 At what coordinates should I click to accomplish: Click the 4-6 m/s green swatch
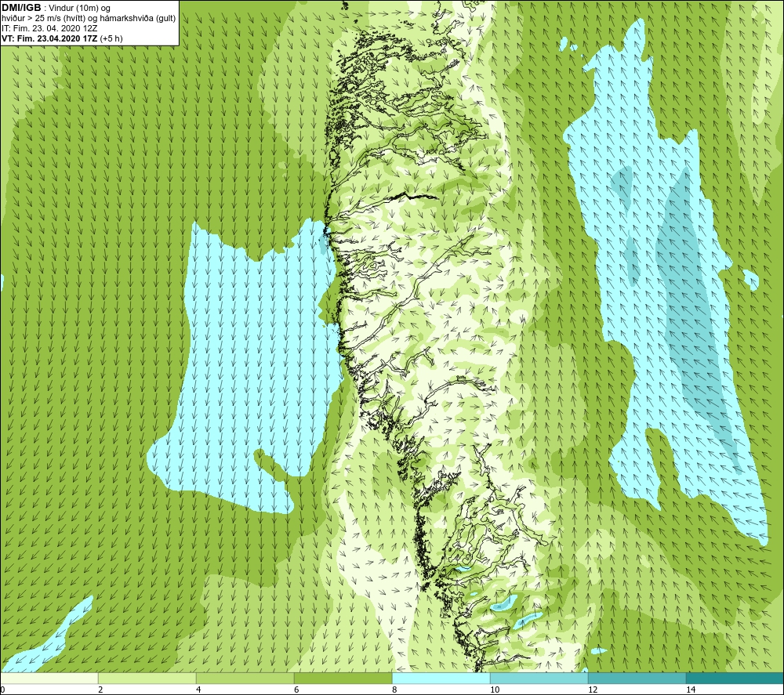coord(245,678)
